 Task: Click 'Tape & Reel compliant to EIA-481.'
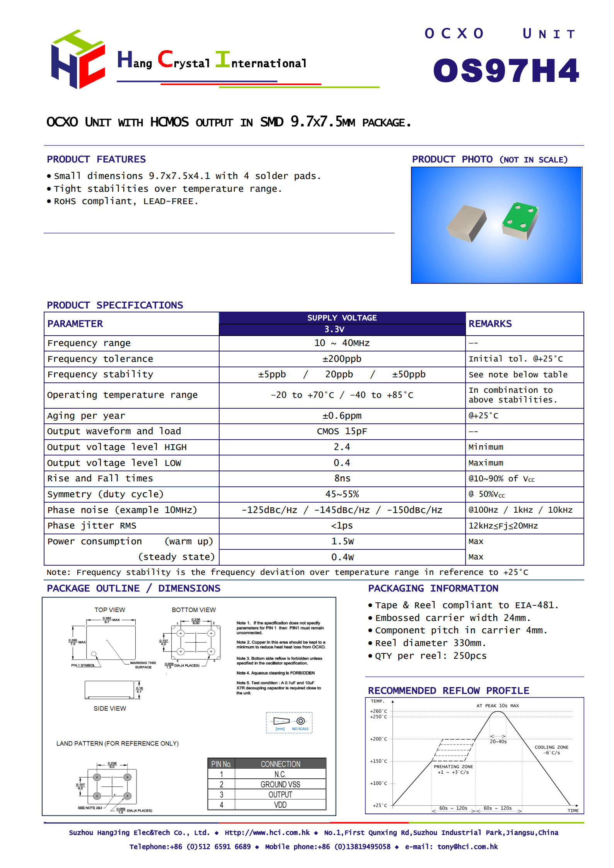click(467, 605)
